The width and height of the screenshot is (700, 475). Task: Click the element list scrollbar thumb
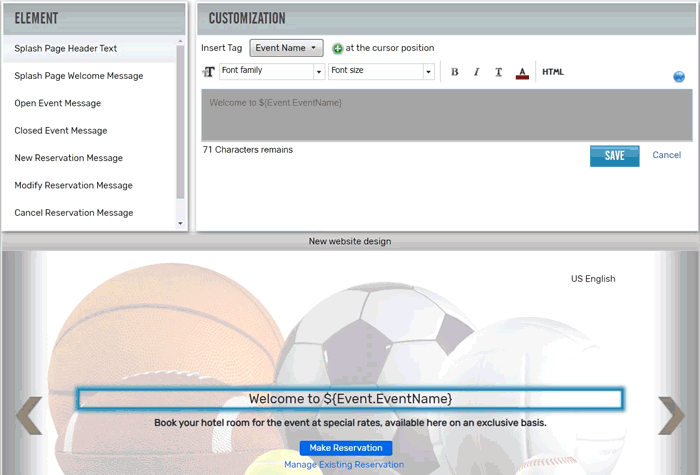click(180, 122)
